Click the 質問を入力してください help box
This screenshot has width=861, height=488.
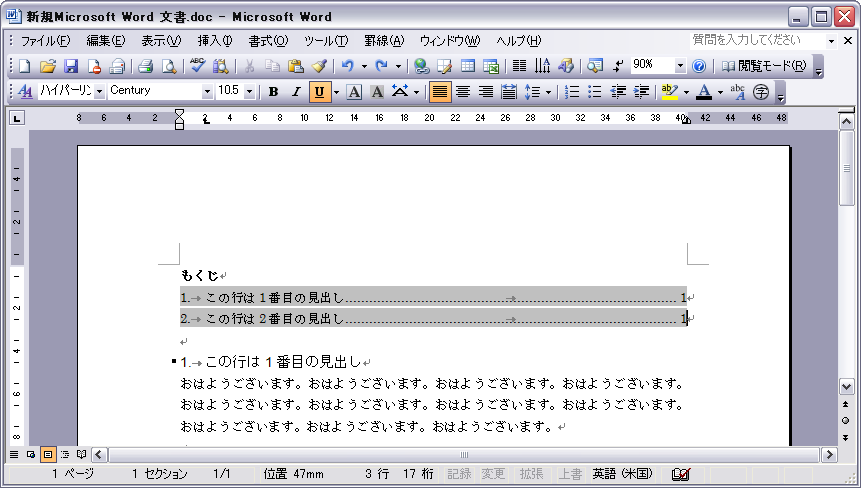758,41
